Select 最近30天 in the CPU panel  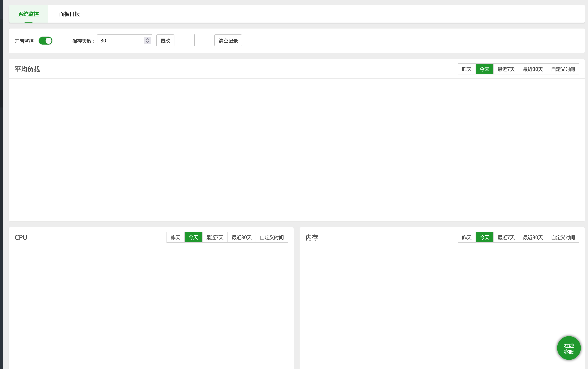point(242,237)
